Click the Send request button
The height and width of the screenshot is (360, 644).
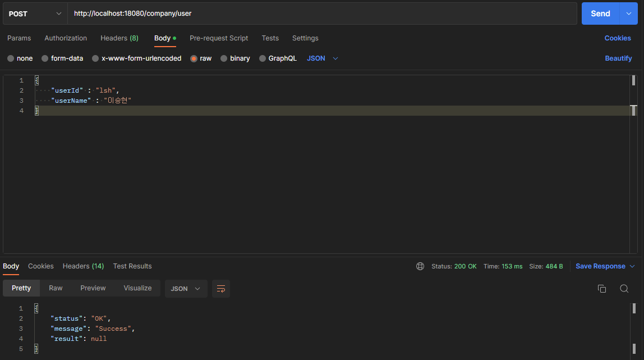click(600, 13)
